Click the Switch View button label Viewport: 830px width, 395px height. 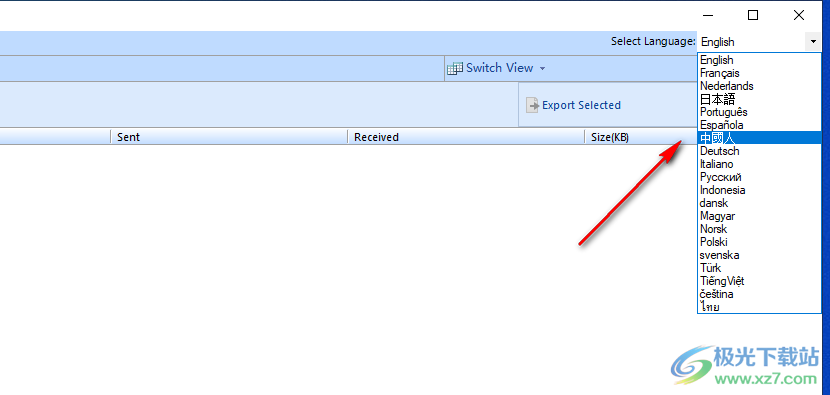499,68
